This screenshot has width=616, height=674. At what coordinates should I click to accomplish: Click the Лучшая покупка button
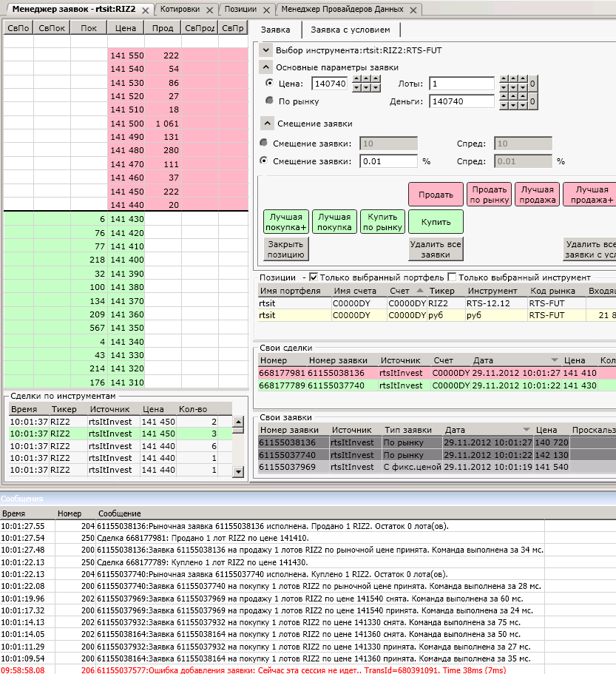click(335, 222)
